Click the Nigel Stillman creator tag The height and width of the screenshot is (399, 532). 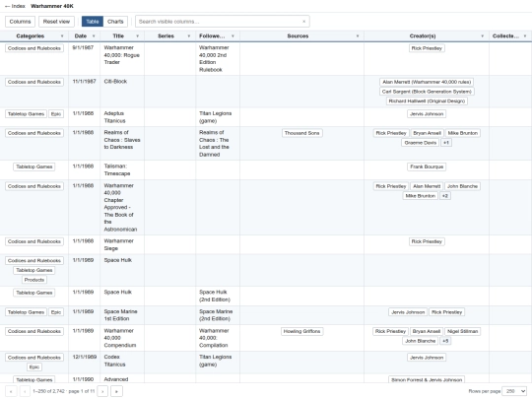point(462,331)
